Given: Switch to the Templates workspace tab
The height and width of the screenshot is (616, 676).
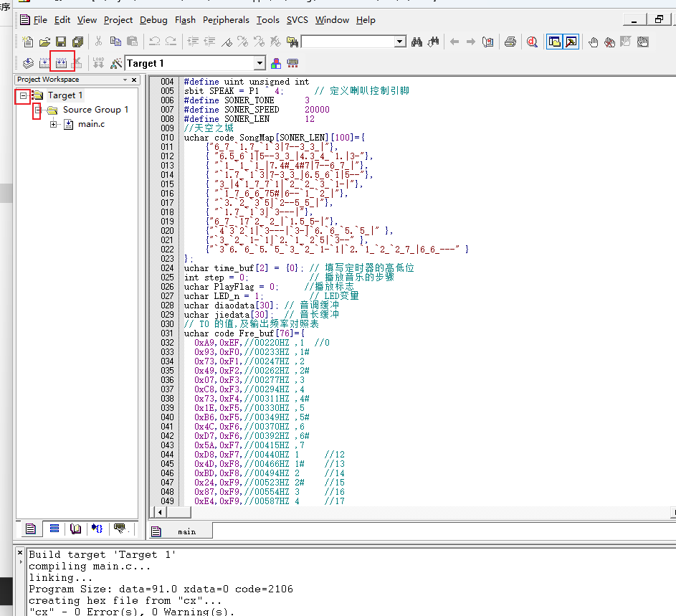Looking at the screenshot, I should tap(120, 529).
